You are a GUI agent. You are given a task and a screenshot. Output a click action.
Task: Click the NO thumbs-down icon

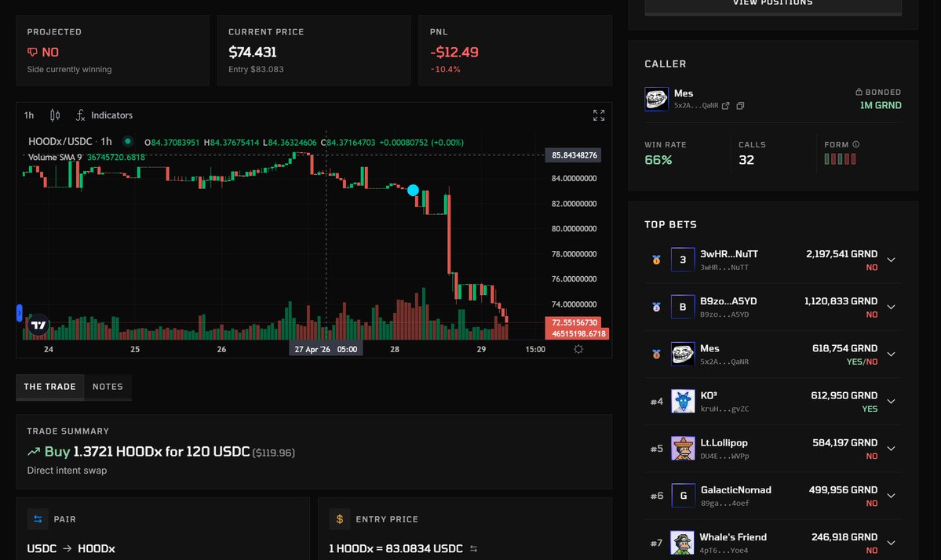coord(32,53)
